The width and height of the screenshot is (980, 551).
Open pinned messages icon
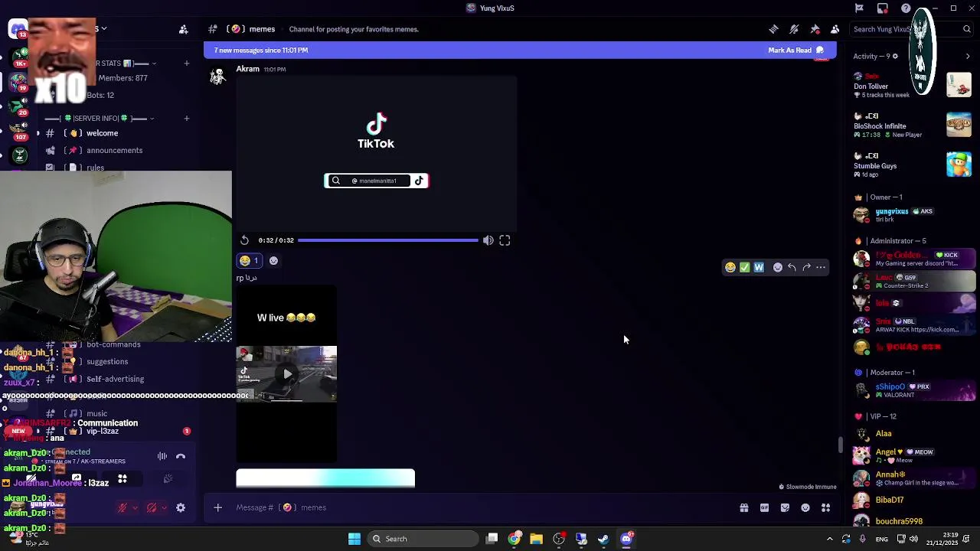point(815,29)
